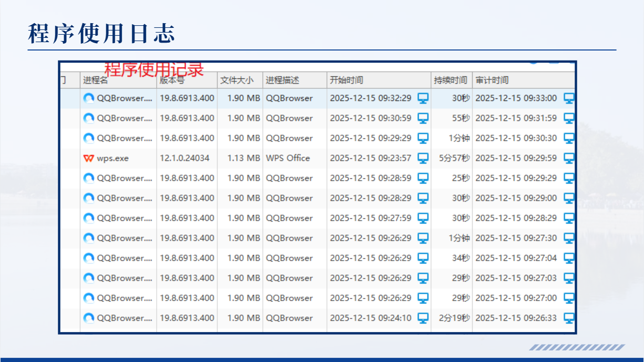
Task: Click the monitor icon after audit time 09:29:59
Action: 569,158
